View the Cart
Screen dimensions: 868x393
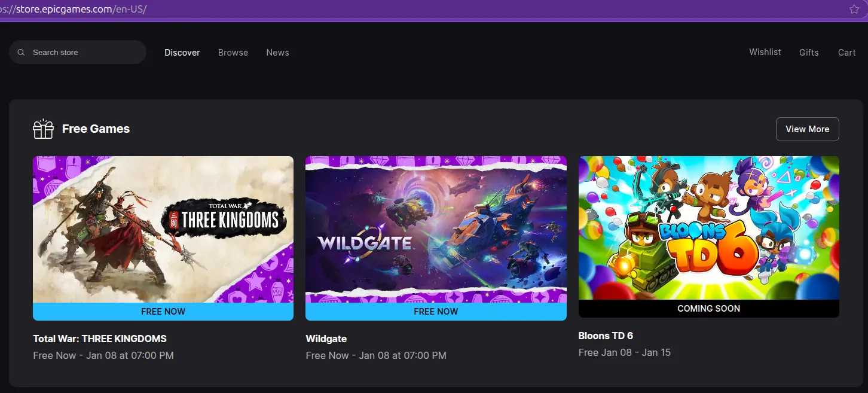pos(847,53)
